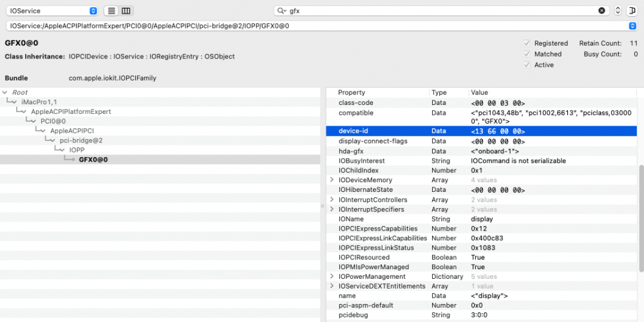Select the IOChildIndex property row

(x=481, y=171)
